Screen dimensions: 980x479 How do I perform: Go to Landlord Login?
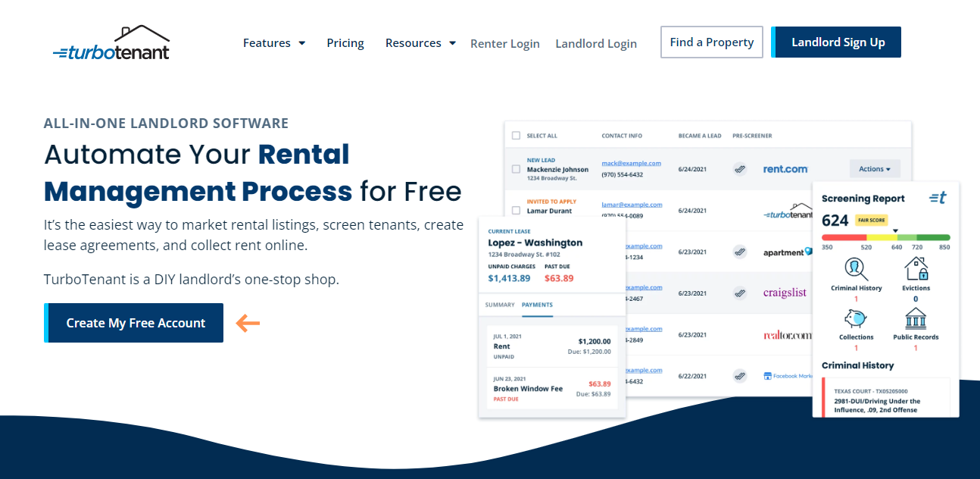point(596,44)
